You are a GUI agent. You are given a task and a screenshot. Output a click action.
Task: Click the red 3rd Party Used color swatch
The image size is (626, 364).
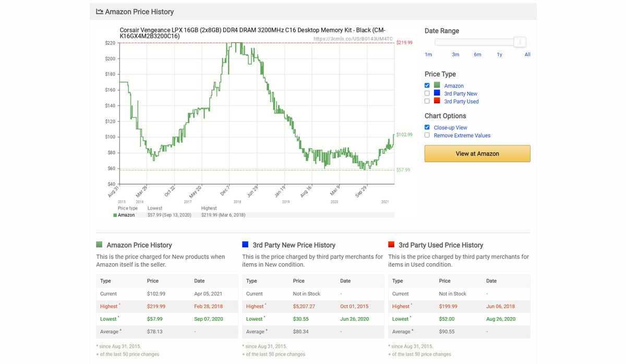437,101
